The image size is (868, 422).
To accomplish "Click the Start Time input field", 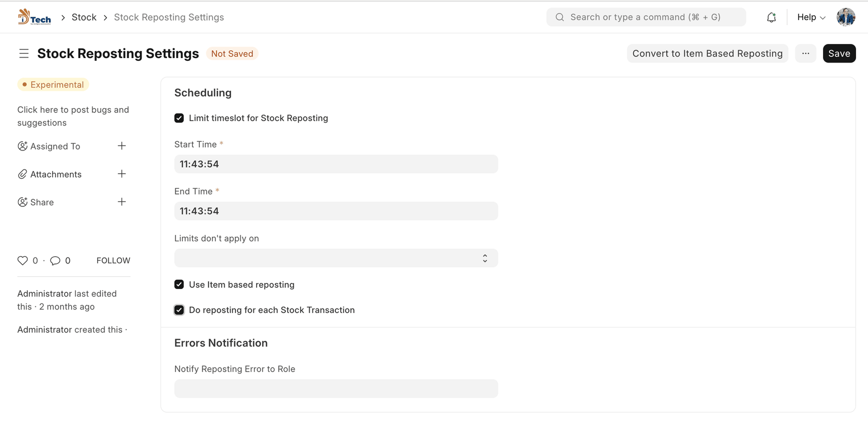I will 336,164.
